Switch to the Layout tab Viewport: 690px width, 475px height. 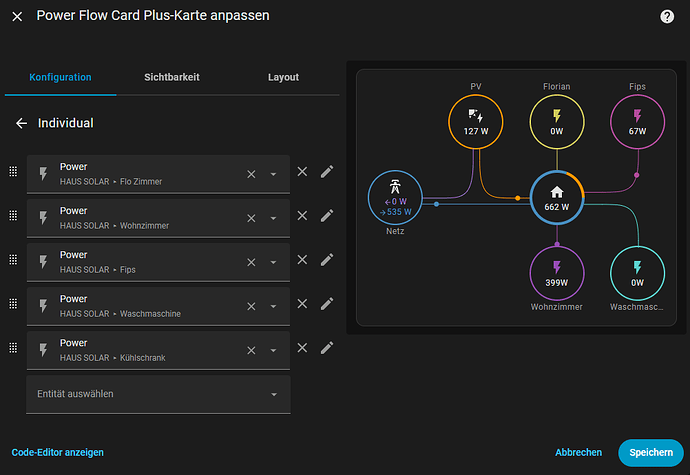pyautogui.click(x=283, y=77)
